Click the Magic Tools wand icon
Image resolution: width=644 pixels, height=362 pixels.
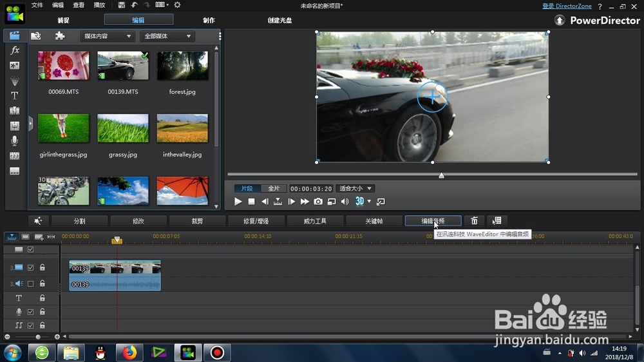click(38, 221)
